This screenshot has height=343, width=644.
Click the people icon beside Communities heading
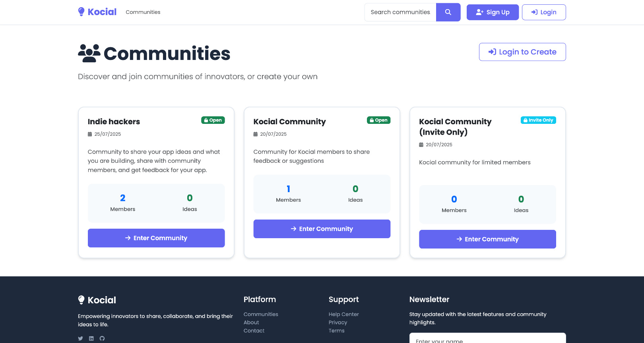pyautogui.click(x=89, y=53)
